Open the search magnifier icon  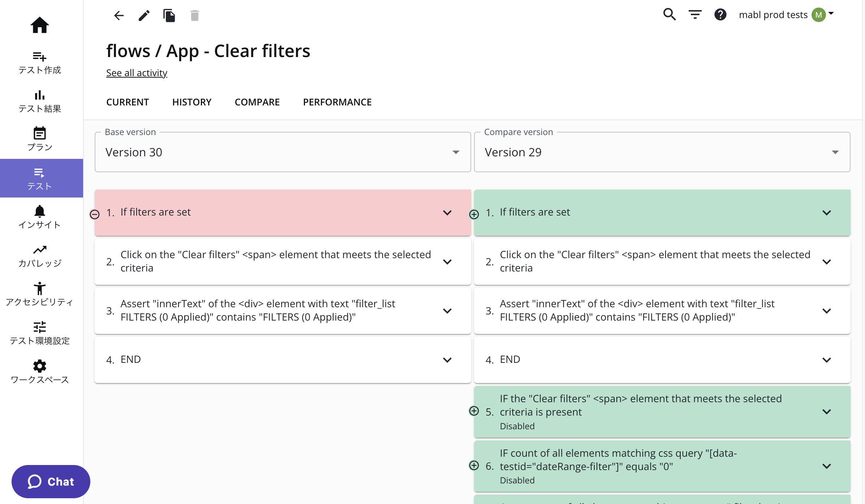[x=669, y=14]
